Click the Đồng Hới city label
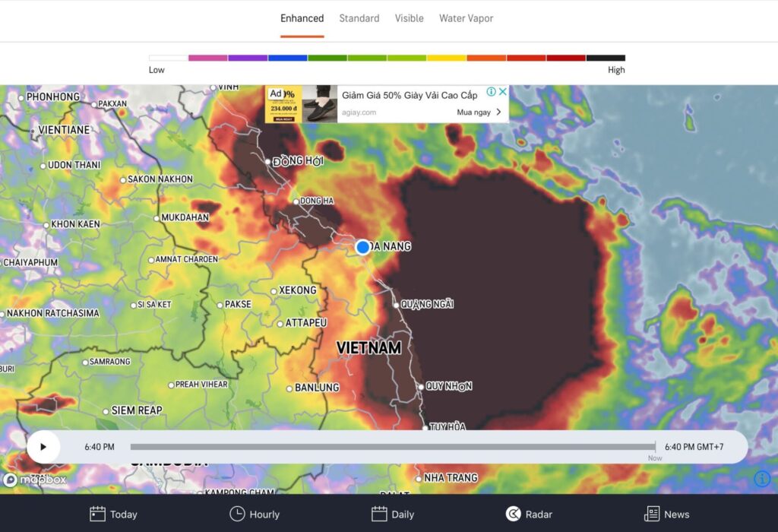Image resolution: width=778 pixels, height=532 pixels. tap(298, 161)
